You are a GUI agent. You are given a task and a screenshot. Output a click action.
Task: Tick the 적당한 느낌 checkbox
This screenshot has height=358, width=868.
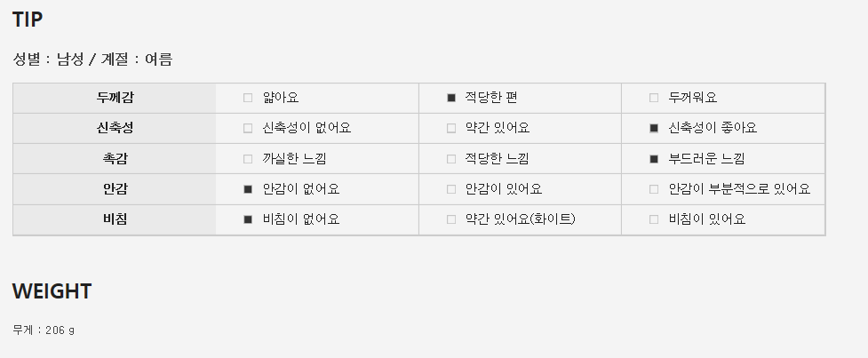point(451,159)
